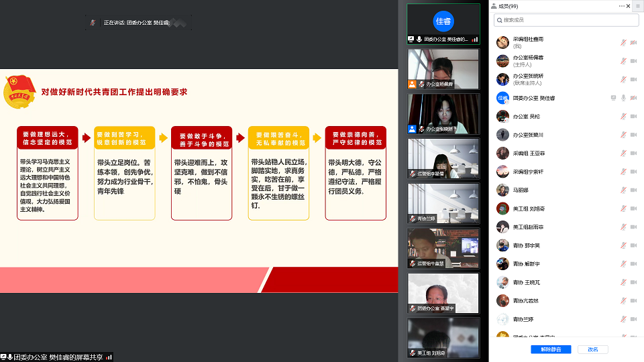Screen dimensions: 644x362
Task: Select 团委办公室 video tile thumbnail
Action: pyautogui.click(x=443, y=292)
